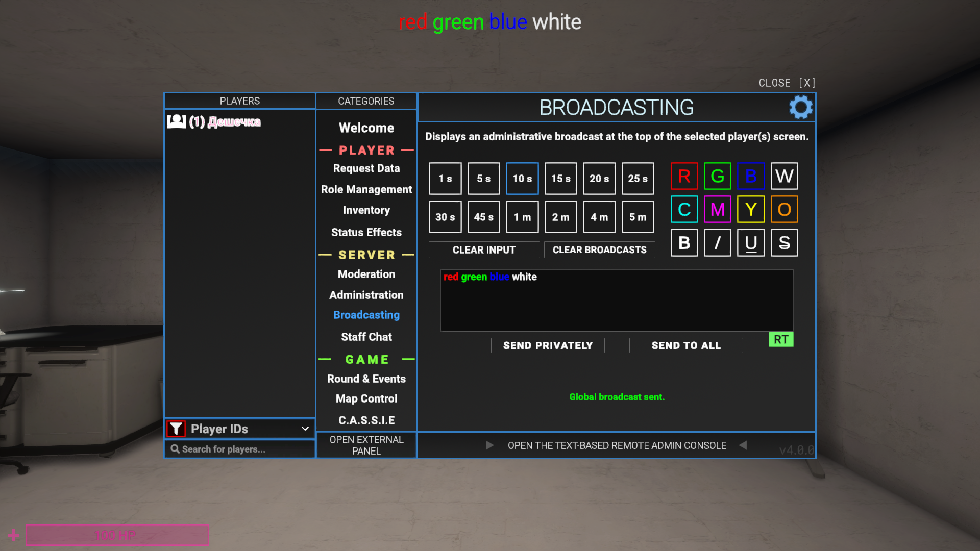Open the Staff Chat category
Viewport: 980px width, 551px height.
point(366,337)
